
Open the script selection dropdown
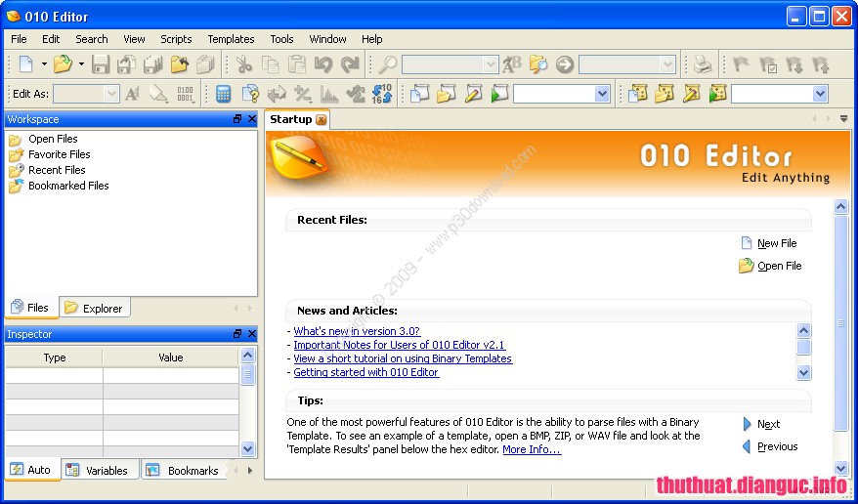(x=602, y=94)
